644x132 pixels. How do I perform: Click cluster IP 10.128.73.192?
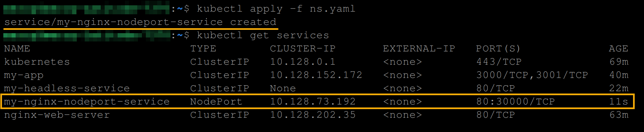[x=313, y=101]
